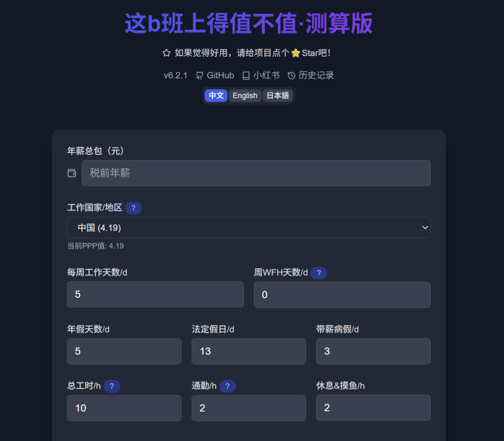Click the yellow star emoji in the prompt
This screenshot has height=441, width=504.
(x=296, y=53)
